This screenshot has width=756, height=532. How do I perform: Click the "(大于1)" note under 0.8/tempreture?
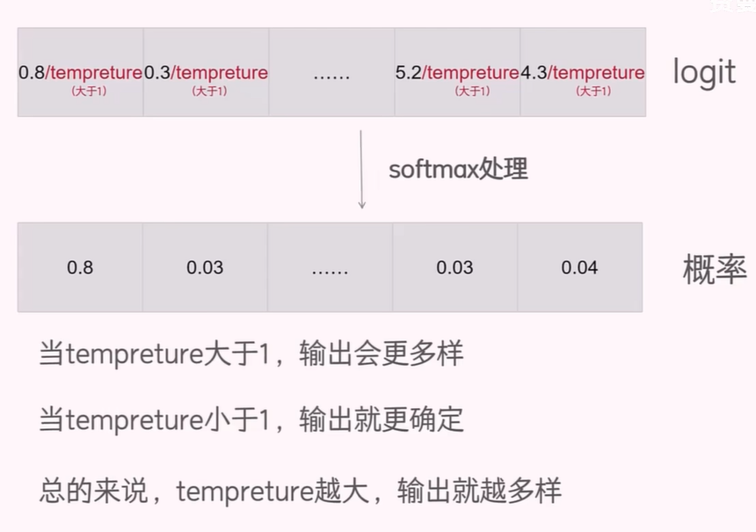coord(89,91)
